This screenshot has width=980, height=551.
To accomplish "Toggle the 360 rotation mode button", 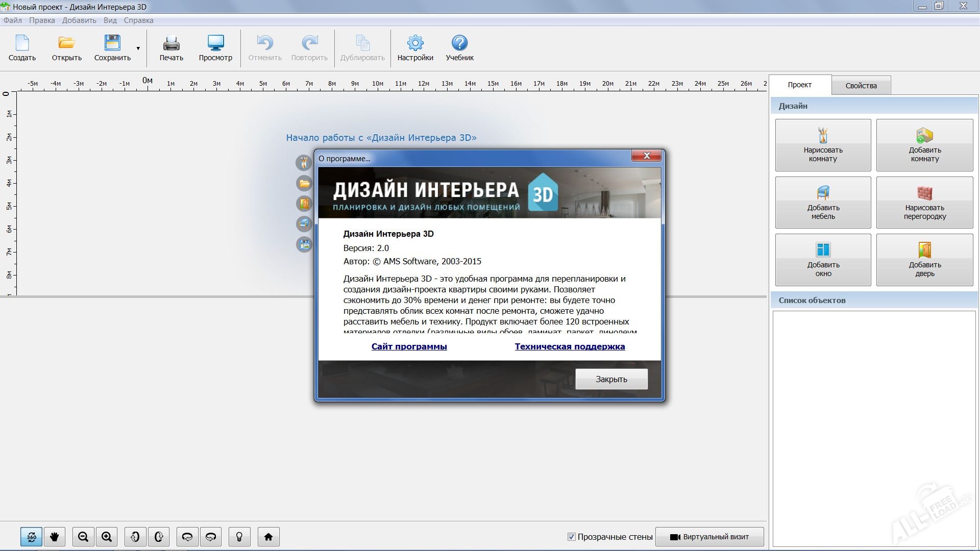I will (x=31, y=537).
